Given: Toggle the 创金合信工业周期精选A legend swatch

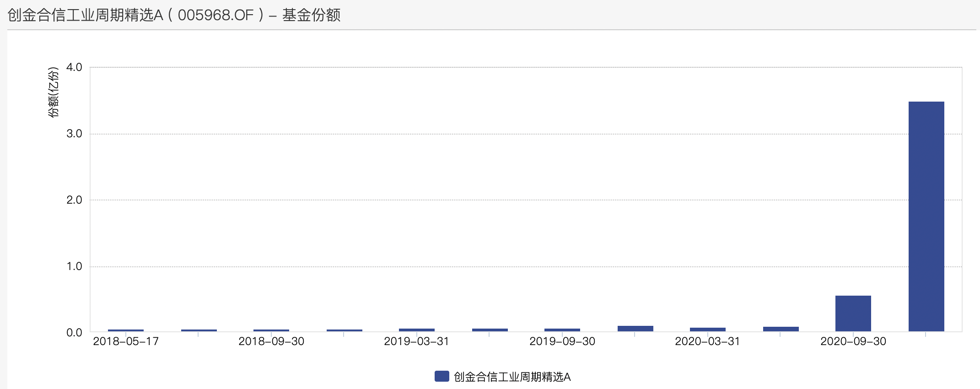Looking at the screenshot, I should 442,376.
